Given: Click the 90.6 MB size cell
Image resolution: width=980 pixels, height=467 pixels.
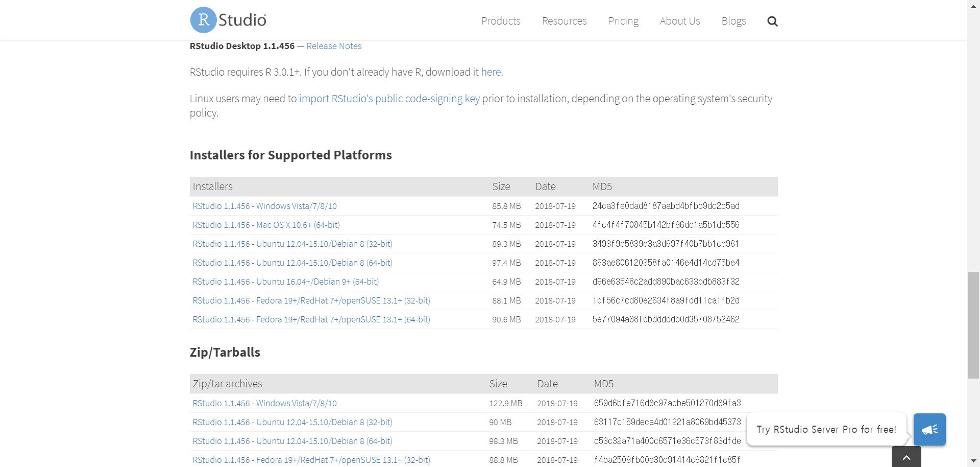Looking at the screenshot, I should tap(506, 319).
